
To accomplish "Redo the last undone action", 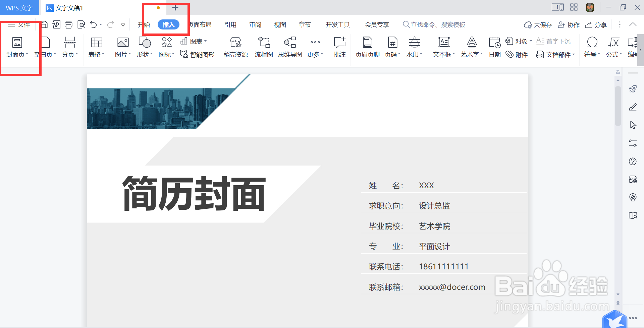I will [x=111, y=24].
